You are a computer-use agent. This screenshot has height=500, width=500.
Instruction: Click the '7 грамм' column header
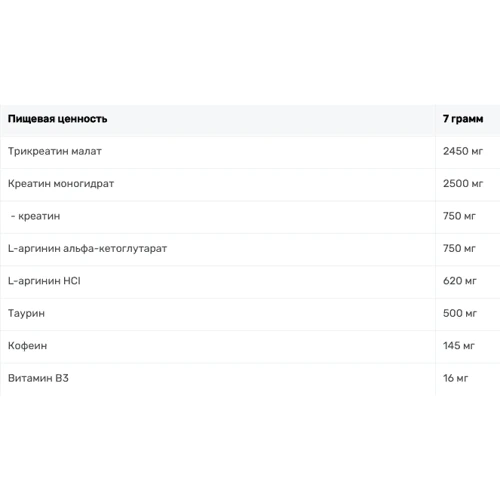(463, 119)
